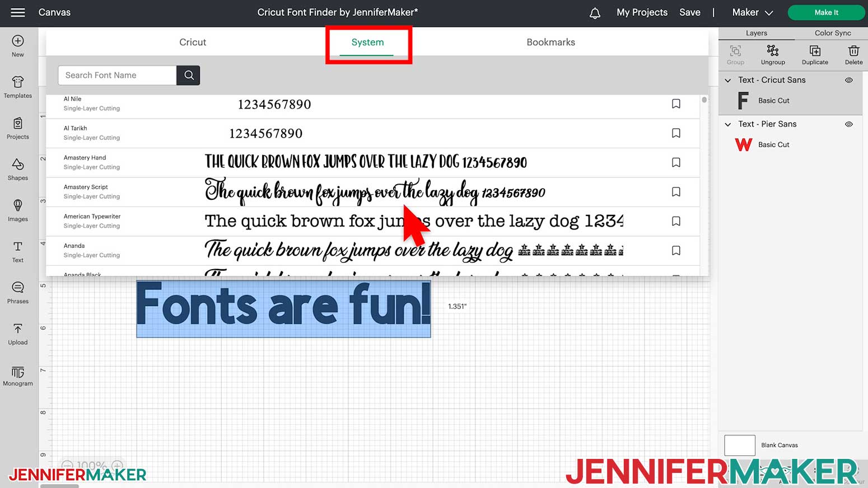
Task: Open notifications bell
Action: click(595, 12)
